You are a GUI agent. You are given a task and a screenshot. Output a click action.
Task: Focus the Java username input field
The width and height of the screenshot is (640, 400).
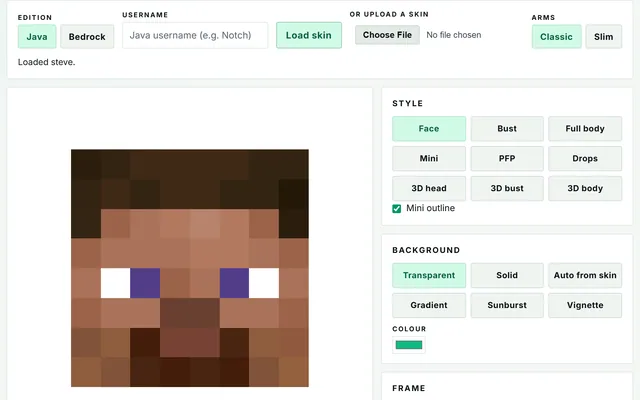point(195,36)
